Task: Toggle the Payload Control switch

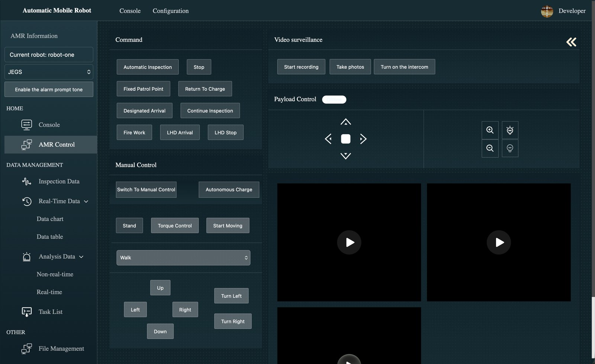Action: pyautogui.click(x=334, y=99)
